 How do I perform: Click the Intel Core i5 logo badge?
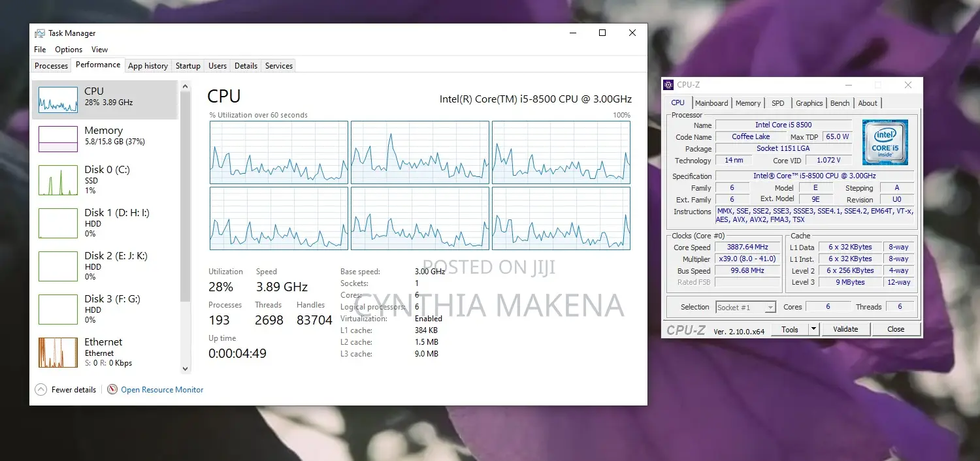(x=885, y=142)
